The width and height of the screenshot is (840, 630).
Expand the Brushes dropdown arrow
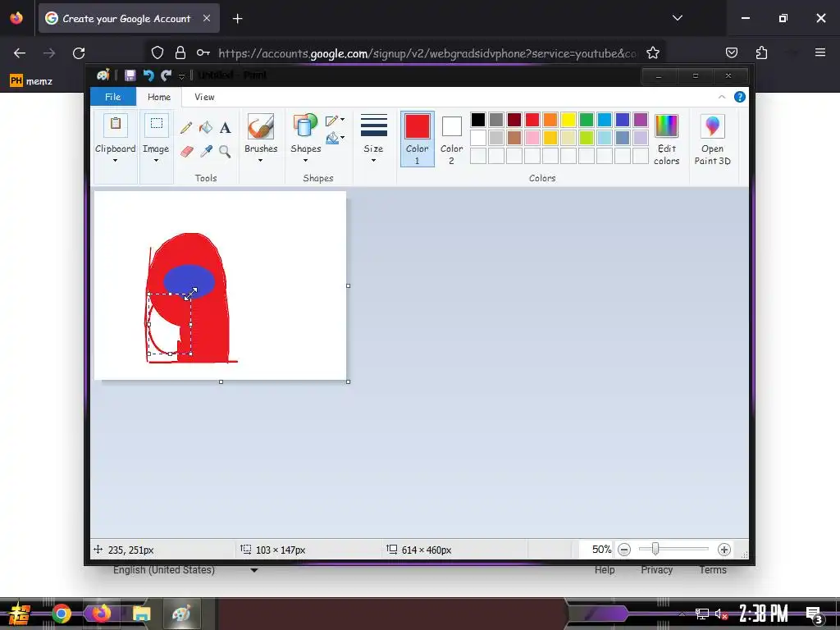[x=260, y=160]
